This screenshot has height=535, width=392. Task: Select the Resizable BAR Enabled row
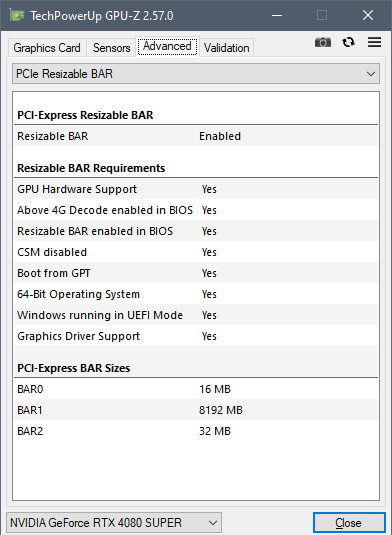click(x=196, y=136)
